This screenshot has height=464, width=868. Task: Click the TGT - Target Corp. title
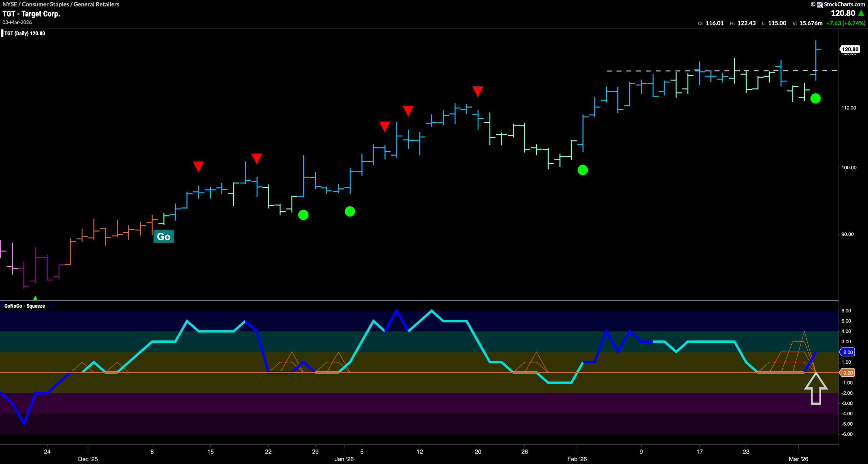[x=31, y=14]
